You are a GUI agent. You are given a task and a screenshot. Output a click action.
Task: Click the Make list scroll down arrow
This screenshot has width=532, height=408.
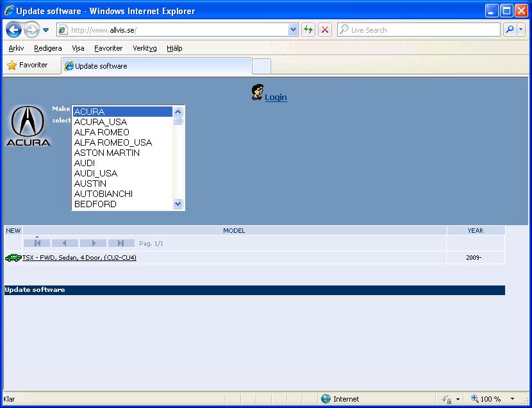[178, 203]
